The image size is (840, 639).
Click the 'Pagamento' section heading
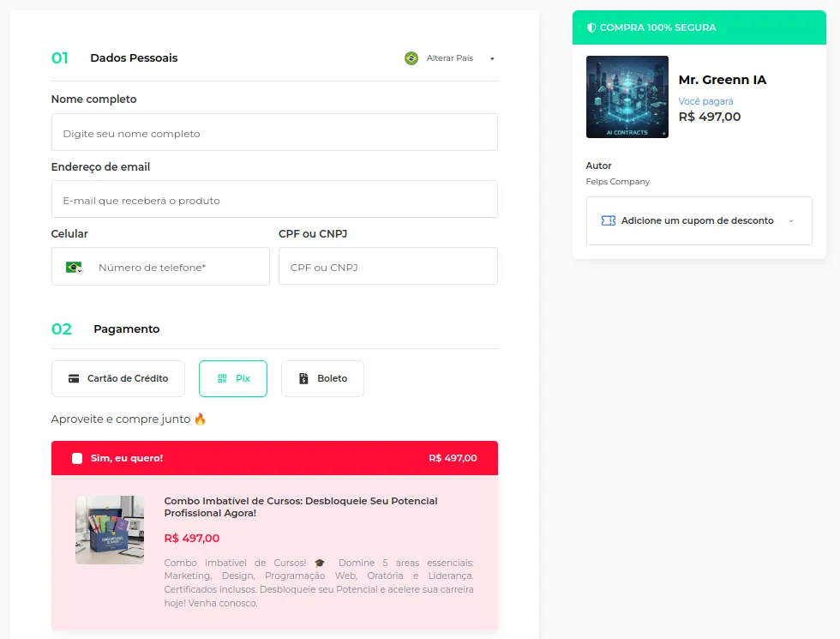127,329
